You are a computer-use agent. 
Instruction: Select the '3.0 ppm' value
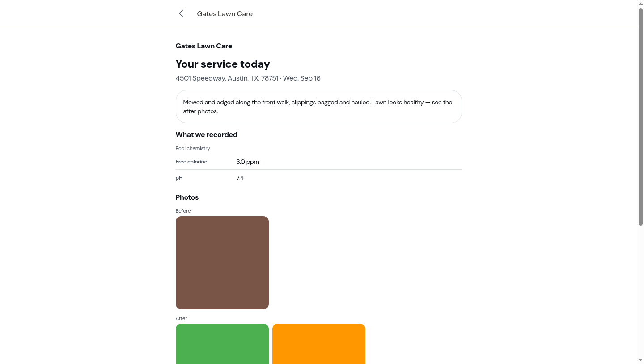click(x=248, y=162)
